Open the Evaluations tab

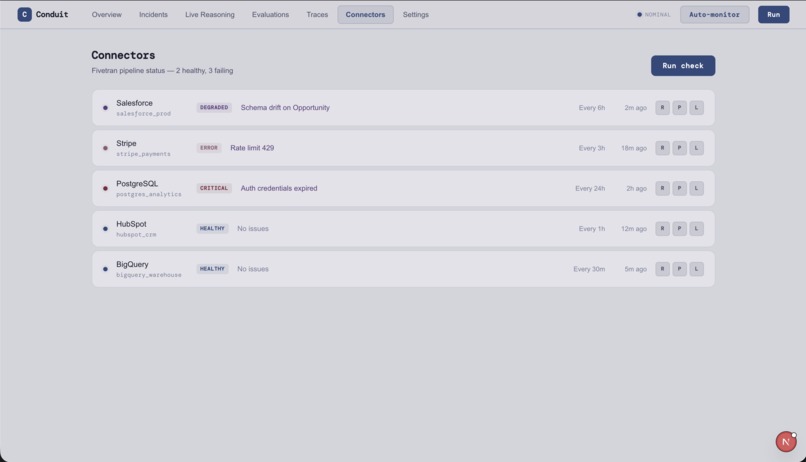click(270, 14)
